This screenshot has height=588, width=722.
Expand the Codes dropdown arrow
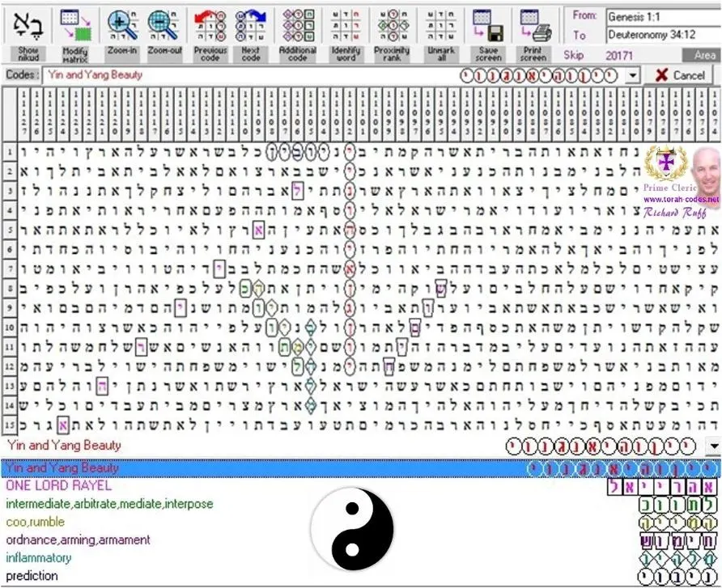(x=633, y=75)
